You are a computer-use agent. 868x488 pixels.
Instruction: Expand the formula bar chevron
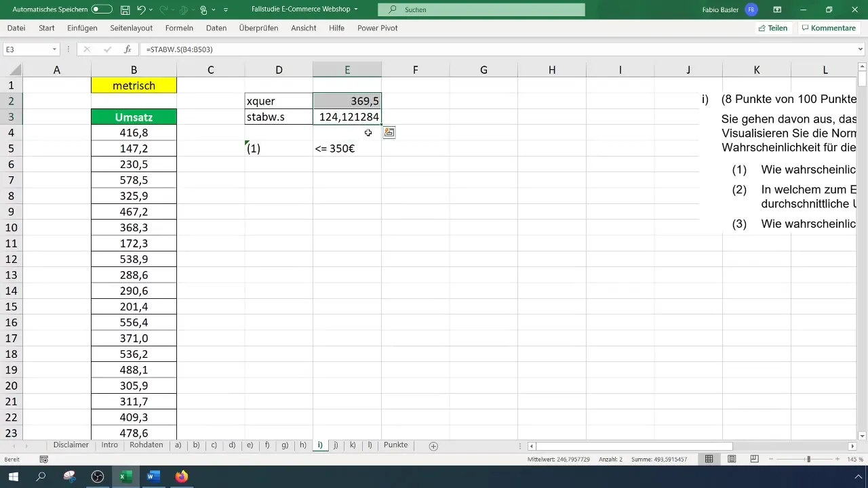pos(861,49)
